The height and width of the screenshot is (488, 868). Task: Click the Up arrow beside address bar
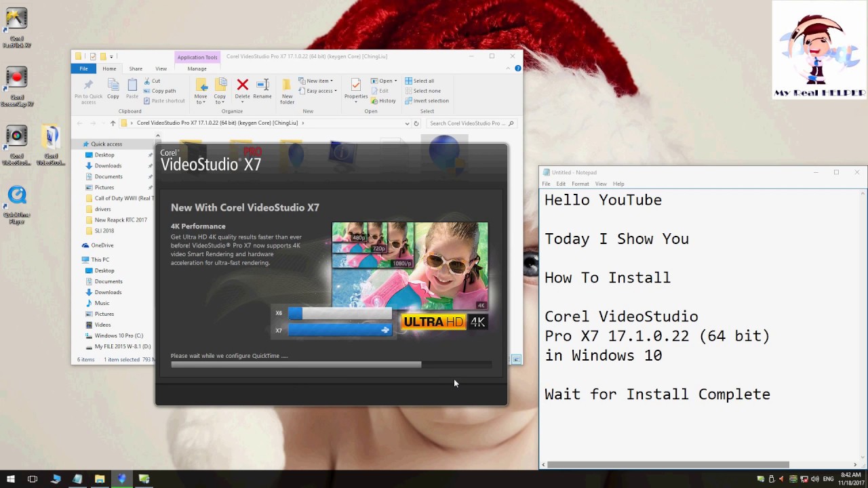click(113, 123)
